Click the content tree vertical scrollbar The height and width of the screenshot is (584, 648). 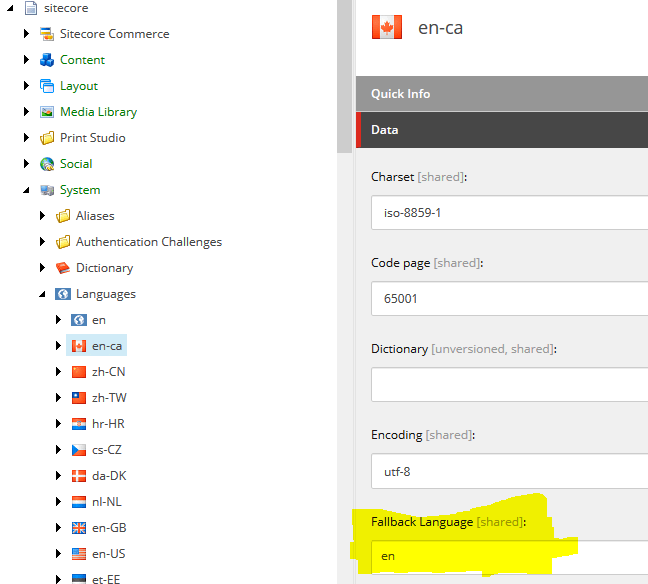pyautogui.click(x=344, y=76)
